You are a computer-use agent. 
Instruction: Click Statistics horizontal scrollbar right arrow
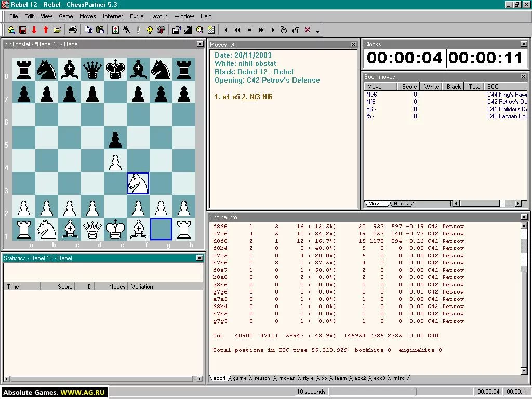pyautogui.click(x=199, y=379)
